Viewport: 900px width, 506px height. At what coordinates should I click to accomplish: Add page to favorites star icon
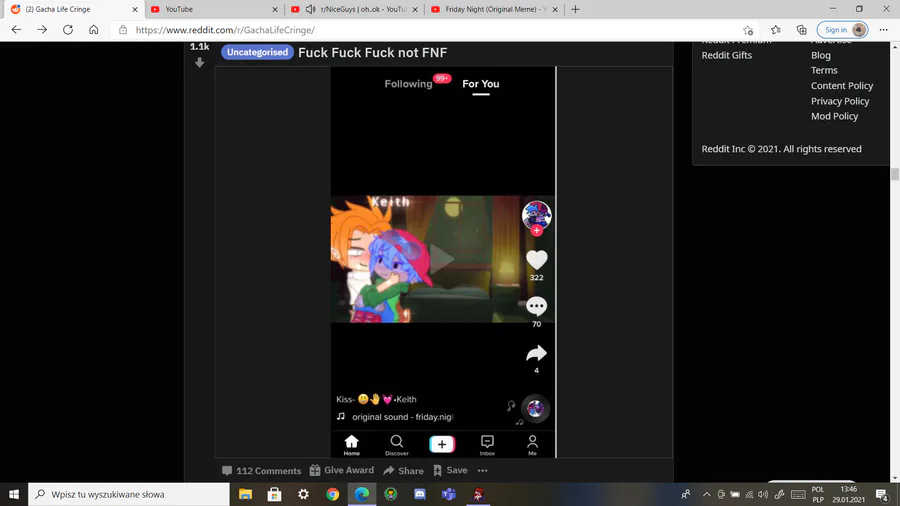(747, 30)
